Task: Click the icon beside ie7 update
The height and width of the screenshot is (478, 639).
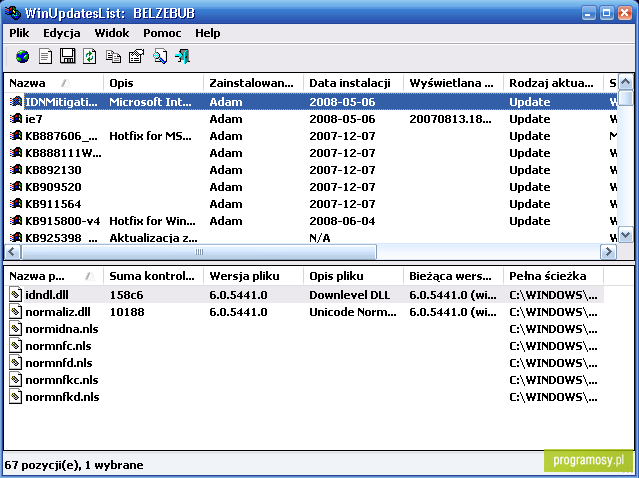Action: click(16, 119)
